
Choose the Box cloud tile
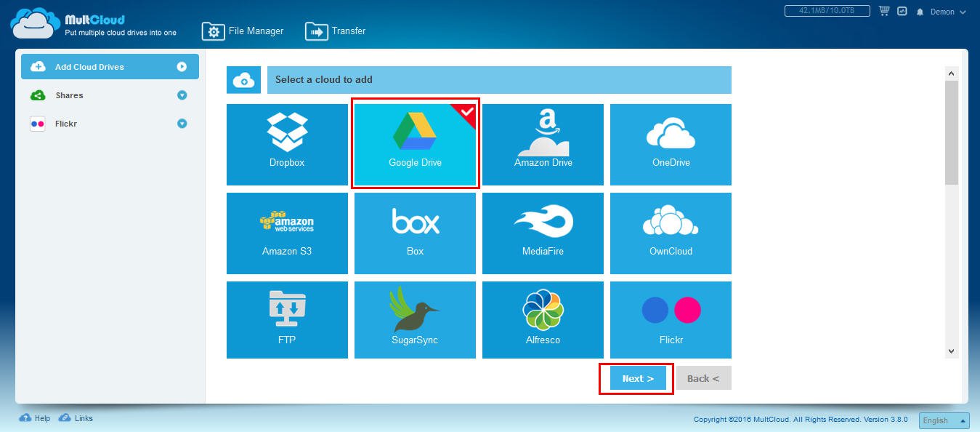(415, 233)
